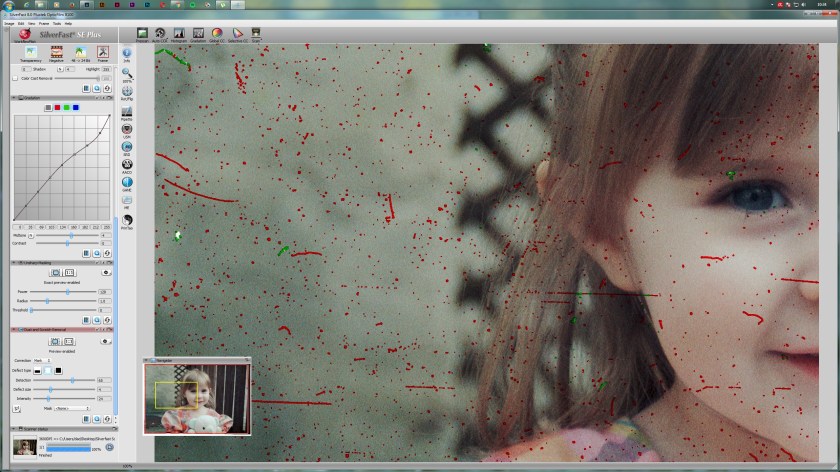
Task: Open the Frame menu
Action: 43,22
